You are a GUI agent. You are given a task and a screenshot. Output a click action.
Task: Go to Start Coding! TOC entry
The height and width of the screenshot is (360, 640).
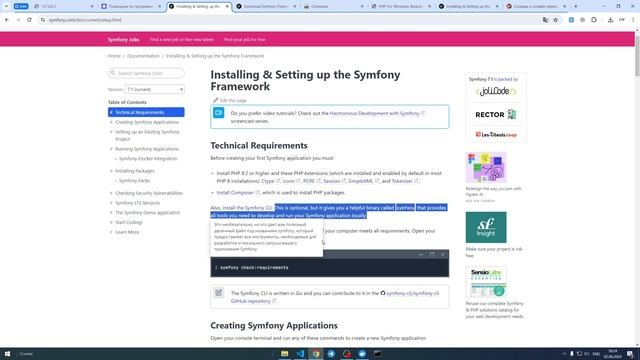[129, 222]
